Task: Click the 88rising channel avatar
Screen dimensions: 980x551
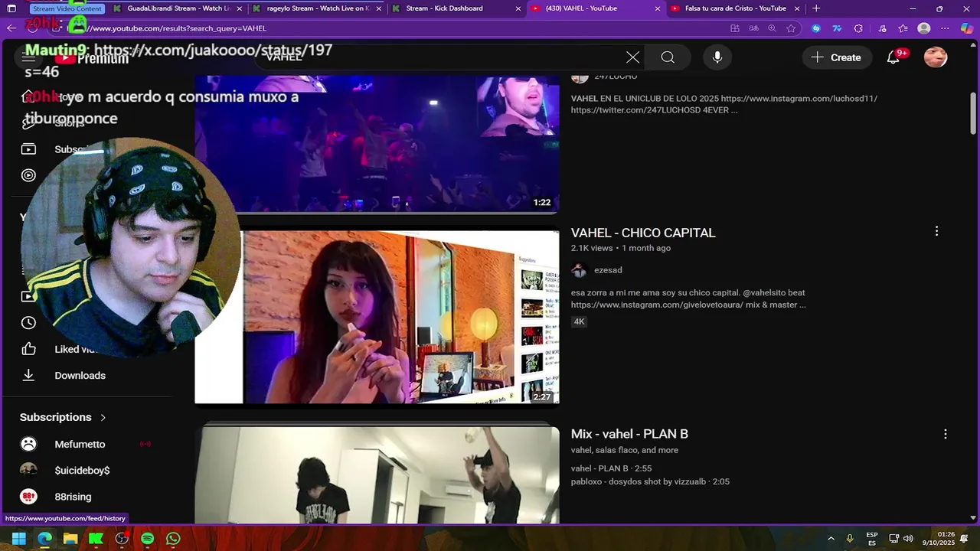Action: point(28,497)
